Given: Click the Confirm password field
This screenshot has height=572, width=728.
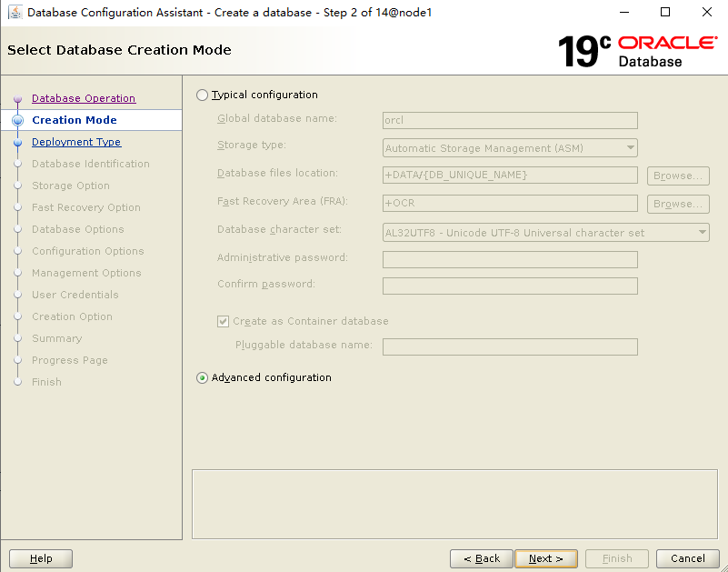Looking at the screenshot, I should [x=510, y=286].
